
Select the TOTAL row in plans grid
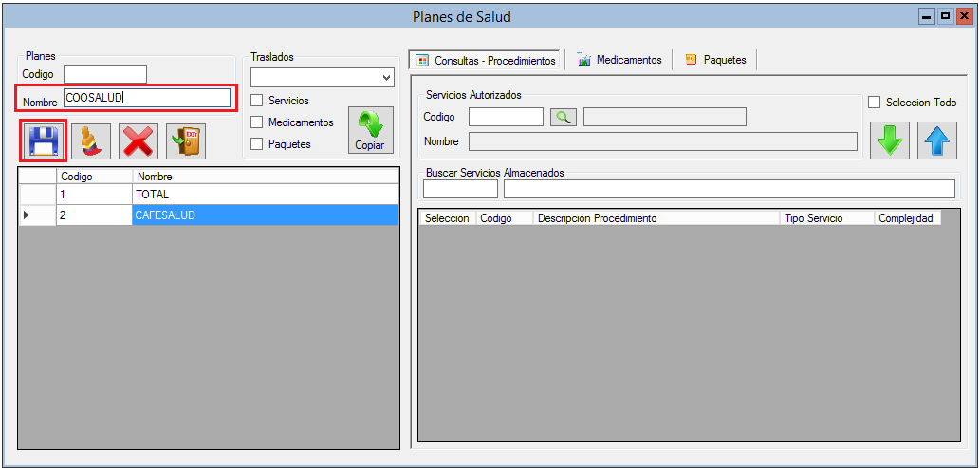click(x=264, y=195)
